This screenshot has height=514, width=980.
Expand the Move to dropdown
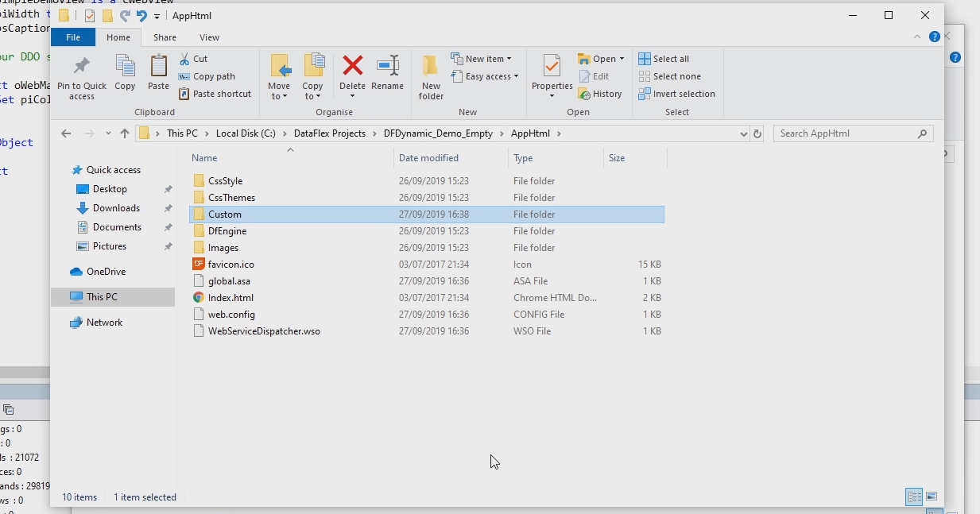pos(279,96)
